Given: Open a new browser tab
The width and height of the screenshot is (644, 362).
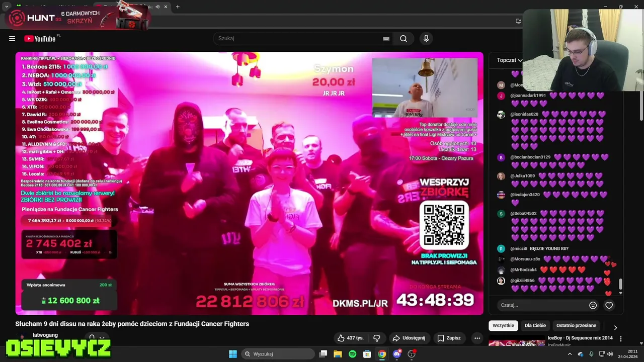Looking at the screenshot, I should (178, 7).
